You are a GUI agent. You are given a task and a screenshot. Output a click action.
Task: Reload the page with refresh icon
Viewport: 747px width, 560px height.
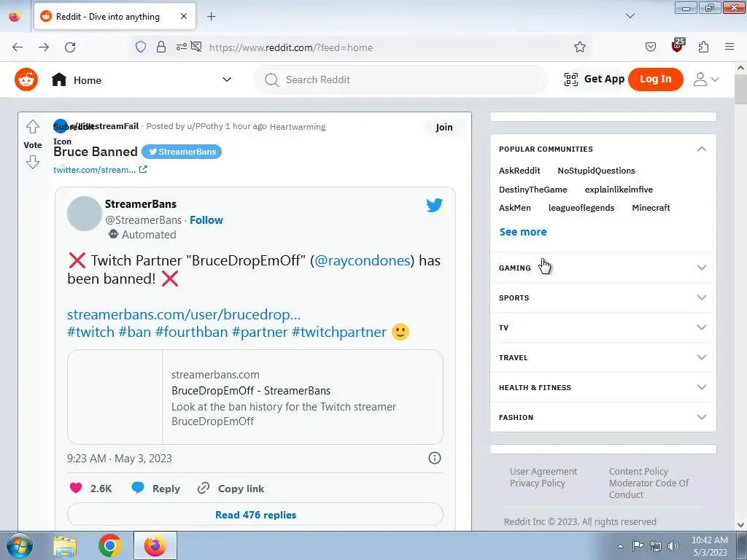tap(70, 47)
